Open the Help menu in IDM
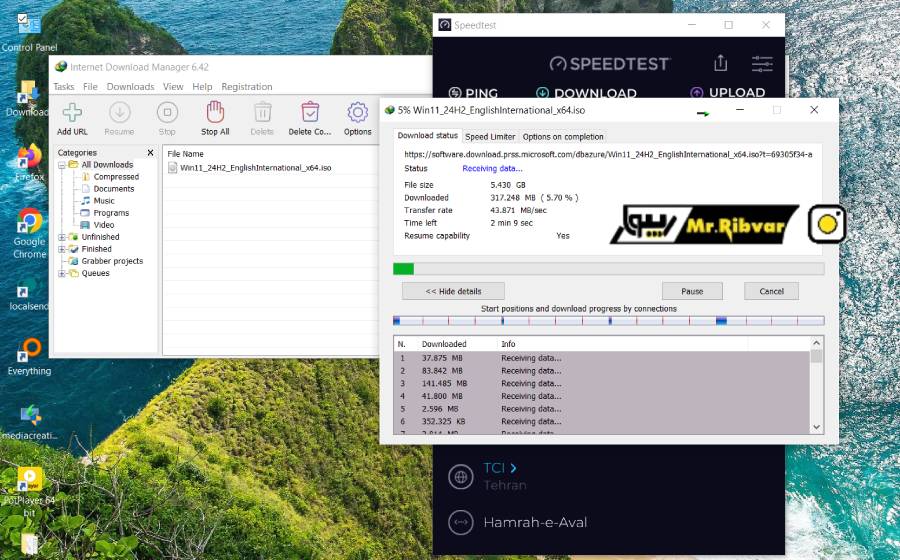 pyautogui.click(x=202, y=87)
